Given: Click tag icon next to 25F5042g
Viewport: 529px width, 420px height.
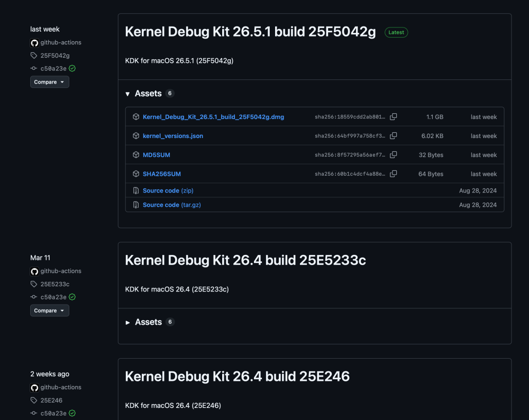Looking at the screenshot, I should click(x=34, y=56).
